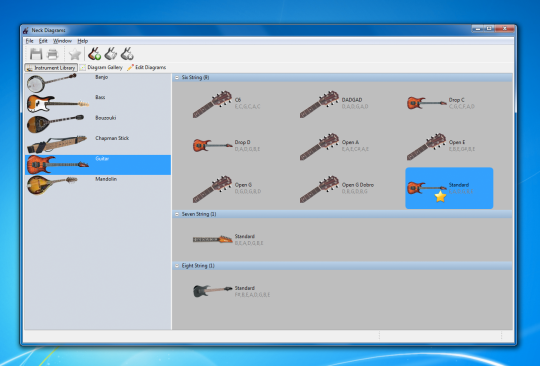Click the Drop D tuning name

pyautogui.click(x=242, y=142)
